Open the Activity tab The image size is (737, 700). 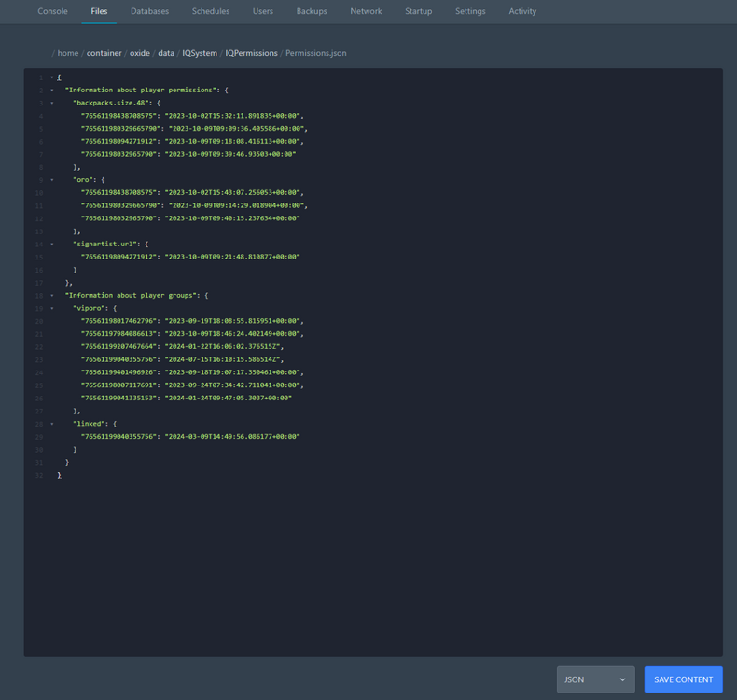coord(522,11)
